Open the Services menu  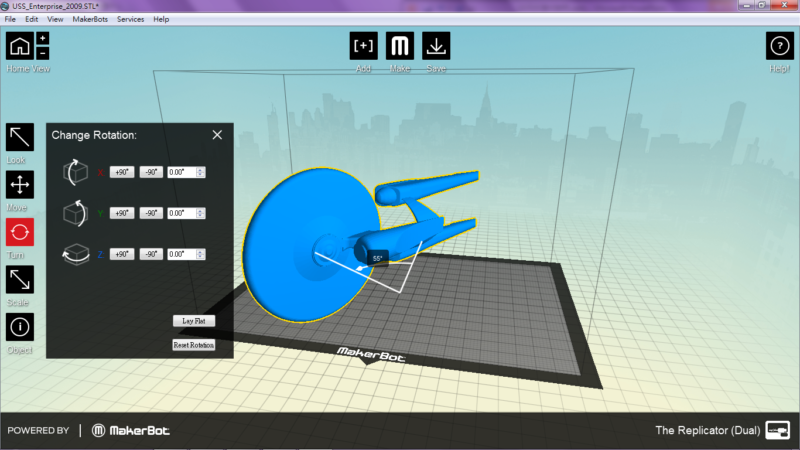pos(131,19)
